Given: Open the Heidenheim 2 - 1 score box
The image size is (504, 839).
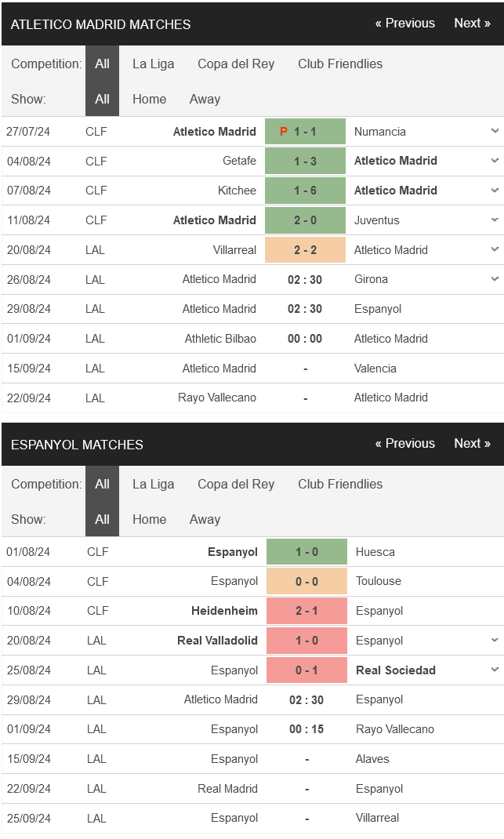Looking at the screenshot, I should click(306, 611).
